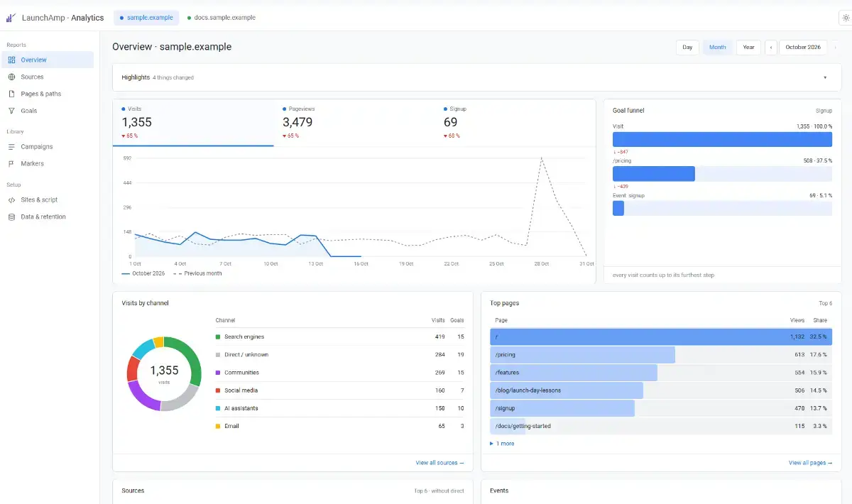
Task: Go to previous month with left arrow
Action: click(770, 48)
